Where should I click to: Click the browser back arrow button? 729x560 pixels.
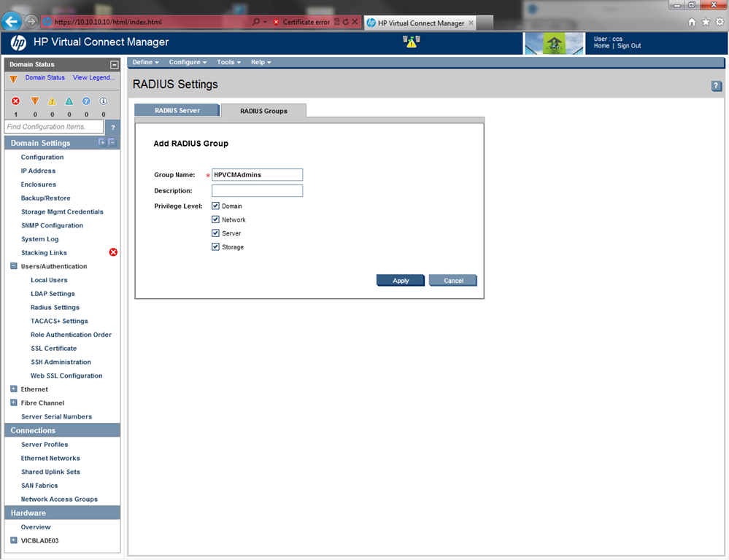pos(11,21)
